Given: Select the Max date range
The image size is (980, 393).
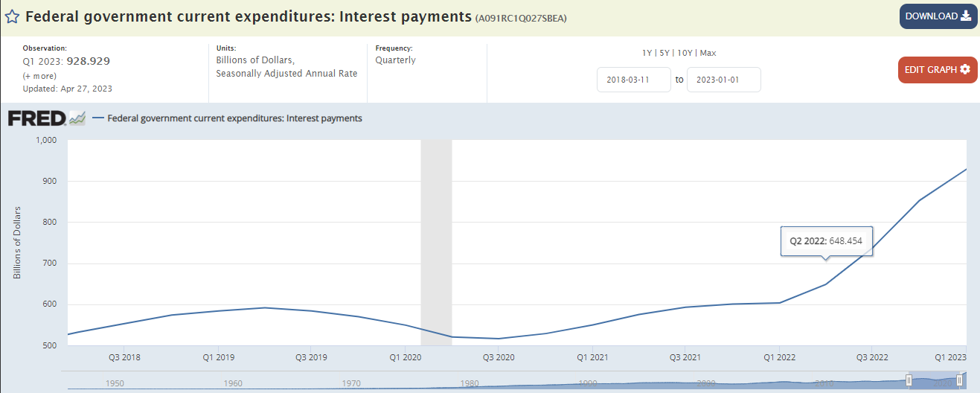Looking at the screenshot, I should point(708,53).
